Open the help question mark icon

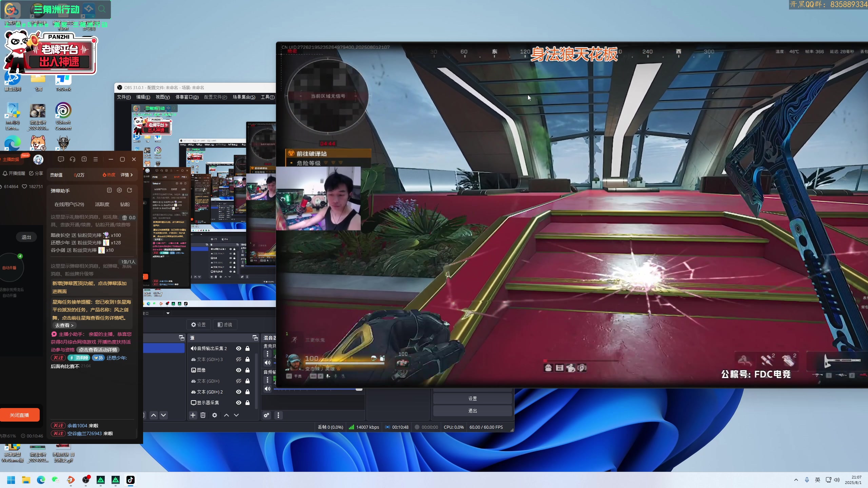coord(84,159)
